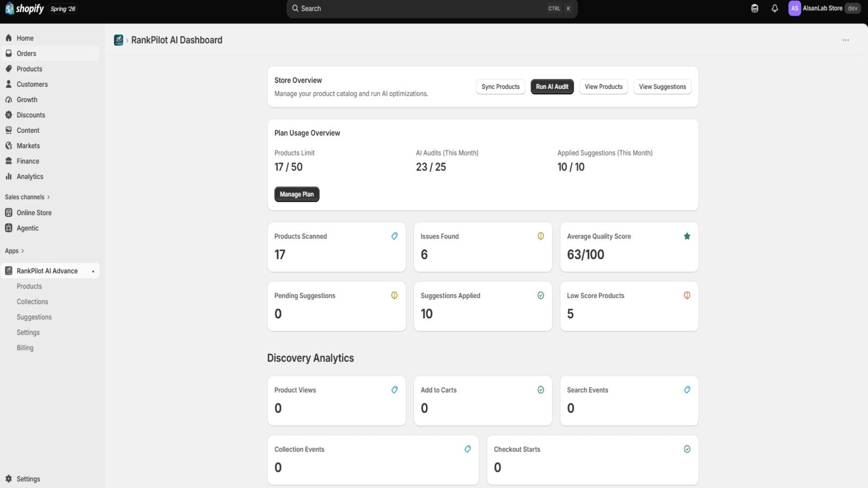Go to Customers in the sidebar
868x488 pixels.
[x=50, y=84]
